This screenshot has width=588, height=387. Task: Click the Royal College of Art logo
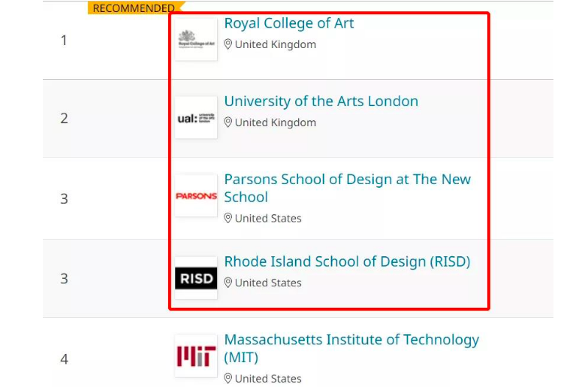coord(196,39)
